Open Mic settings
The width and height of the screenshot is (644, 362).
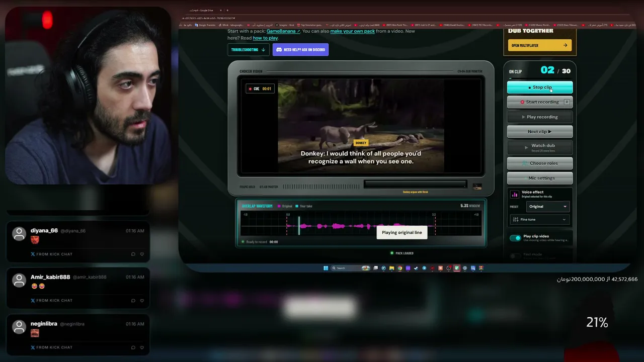coord(540,178)
